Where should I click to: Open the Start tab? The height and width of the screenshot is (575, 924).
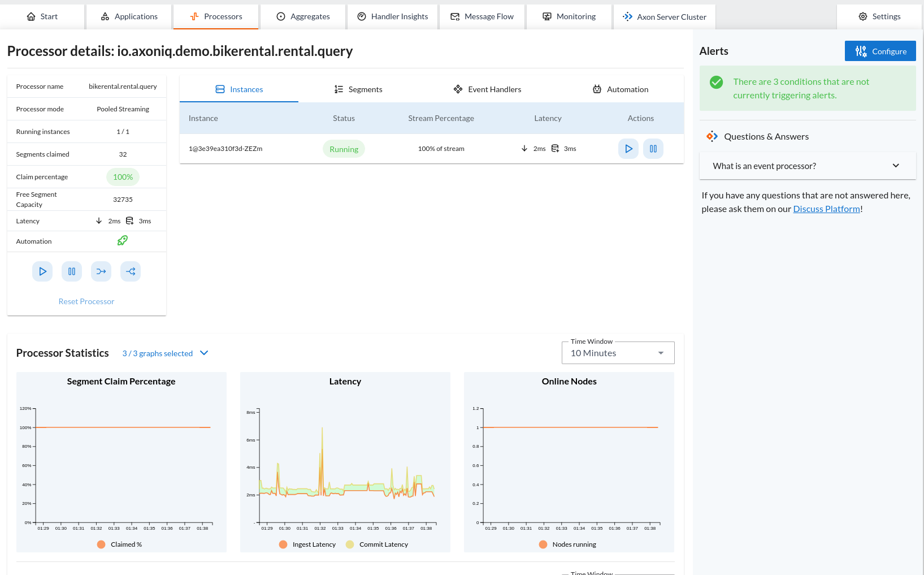[42, 16]
